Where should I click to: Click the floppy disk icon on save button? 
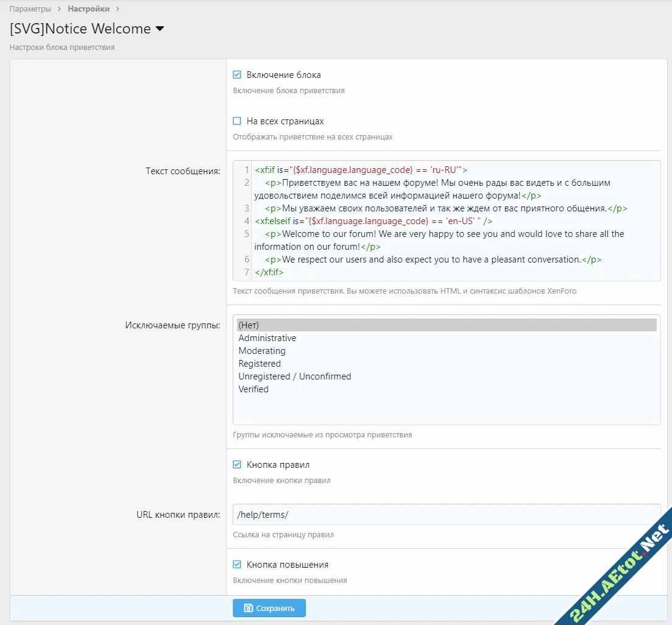tap(248, 608)
